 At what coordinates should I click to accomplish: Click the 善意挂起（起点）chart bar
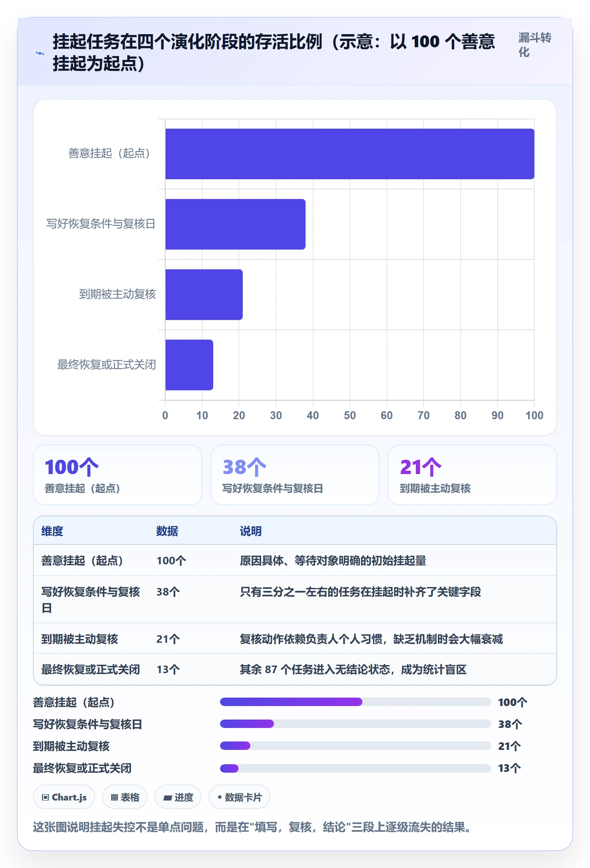point(350,154)
